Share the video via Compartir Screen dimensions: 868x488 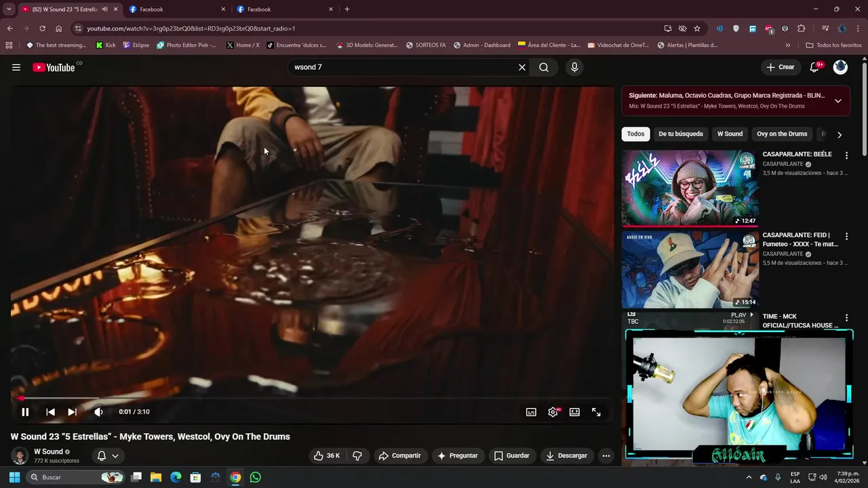(399, 455)
